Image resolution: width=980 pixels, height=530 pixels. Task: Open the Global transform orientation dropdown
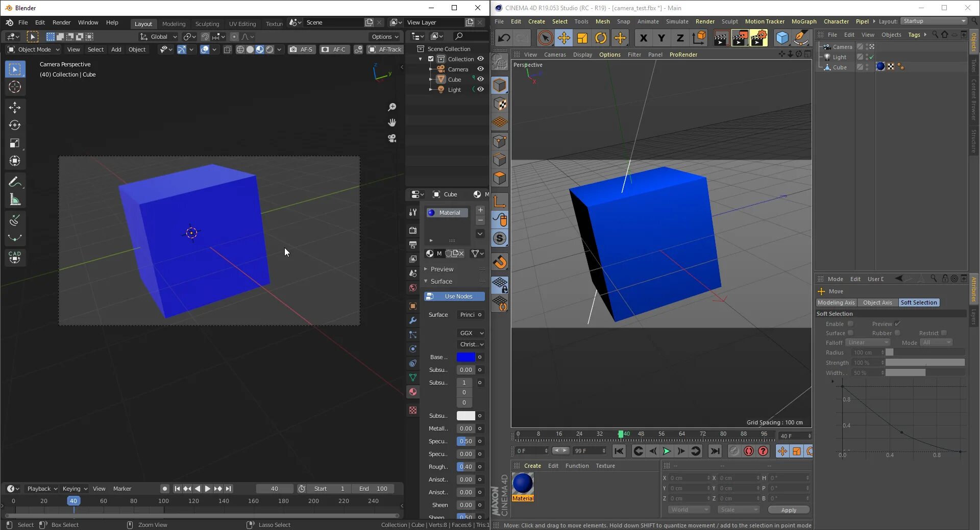(158, 37)
